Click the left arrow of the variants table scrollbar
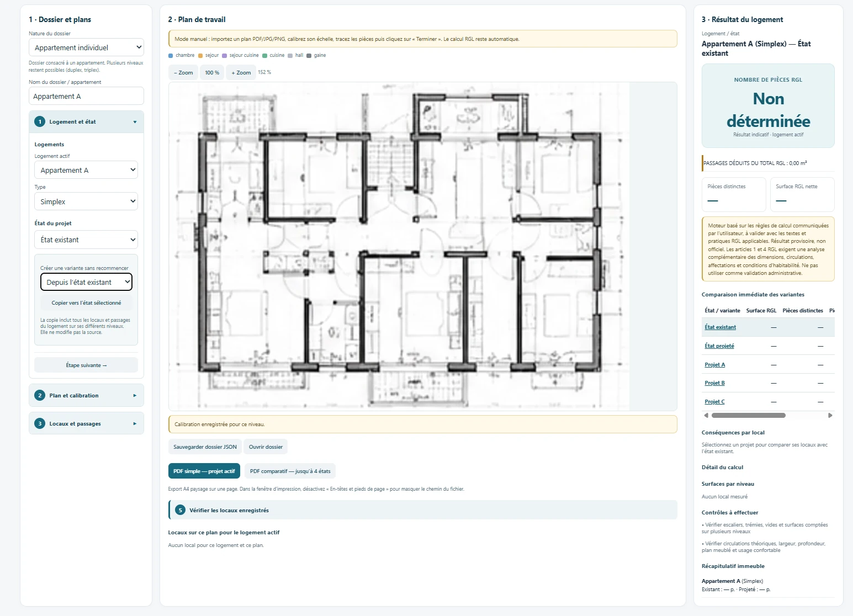 (706, 415)
